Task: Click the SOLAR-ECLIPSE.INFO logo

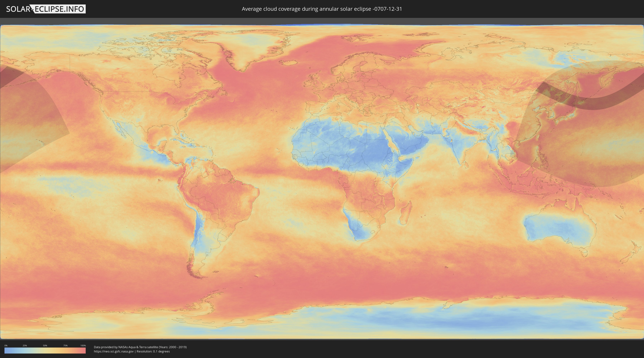Action: pos(46,9)
